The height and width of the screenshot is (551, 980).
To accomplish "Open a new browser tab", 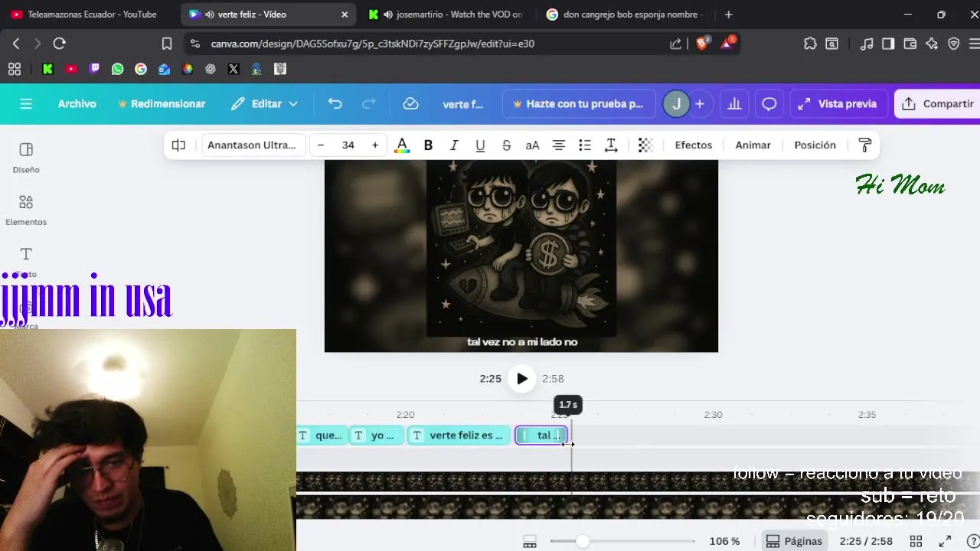I will pyautogui.click(x=728, y=15).
